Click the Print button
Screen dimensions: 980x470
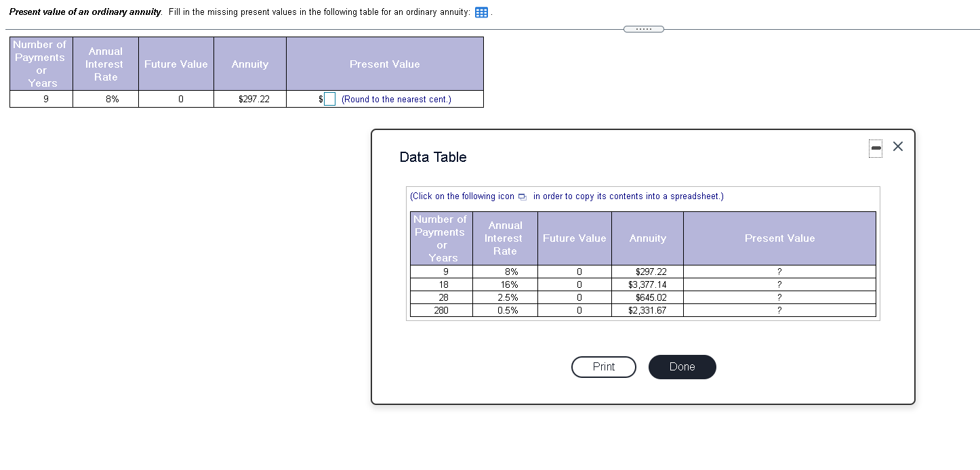point(604,367)
